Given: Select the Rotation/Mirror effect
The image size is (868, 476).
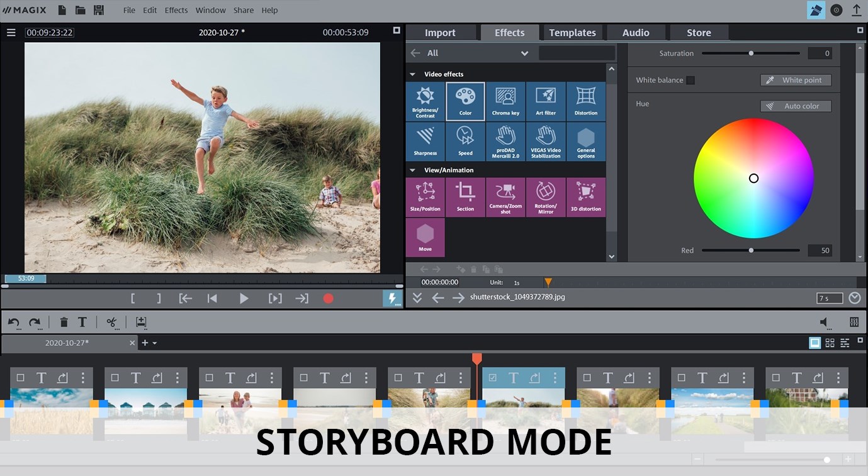Looking at the screenshot, I should [546, 197].
